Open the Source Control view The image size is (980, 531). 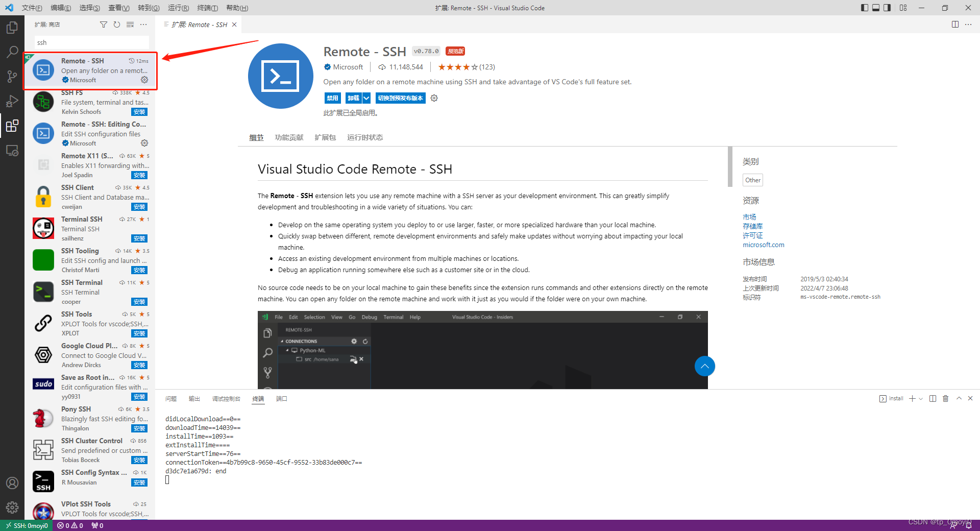12,76
